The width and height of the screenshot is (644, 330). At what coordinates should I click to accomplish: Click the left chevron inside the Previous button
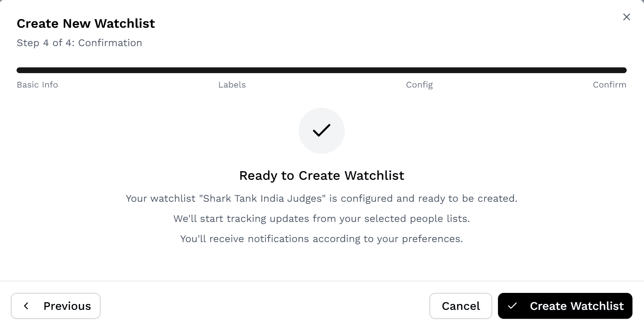[26, 306]
